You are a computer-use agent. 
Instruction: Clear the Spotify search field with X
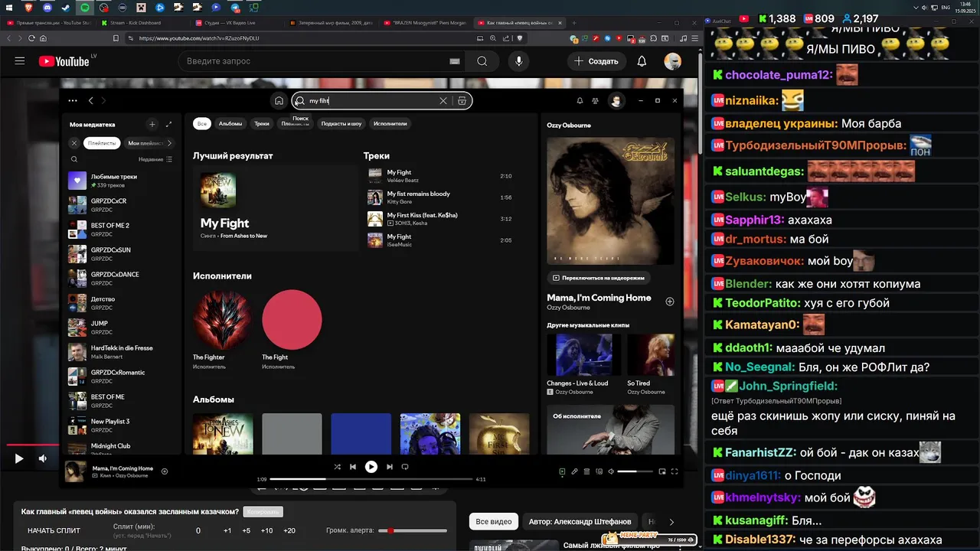(443, 100)
